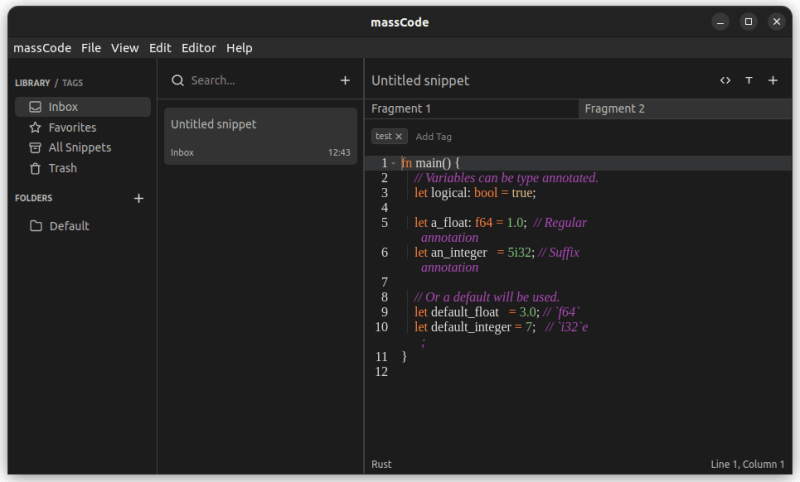Image resolution: width=800 pixels, height=482 pixels.
Task: Add a new folder with the plus icon
Action: pos(139,198)
